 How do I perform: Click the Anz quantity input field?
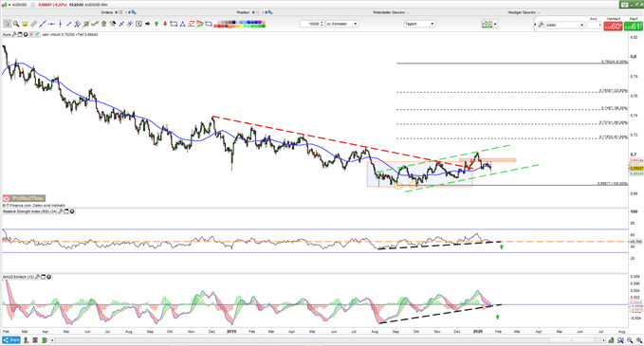pos(595,25)
